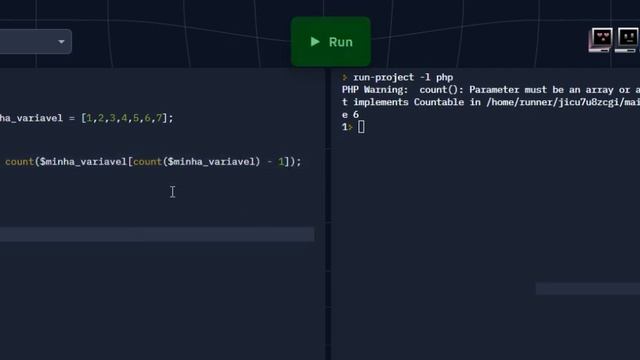Click the neutral-face computer avatar icon
The image size is (640, 360).
point(627,40)
